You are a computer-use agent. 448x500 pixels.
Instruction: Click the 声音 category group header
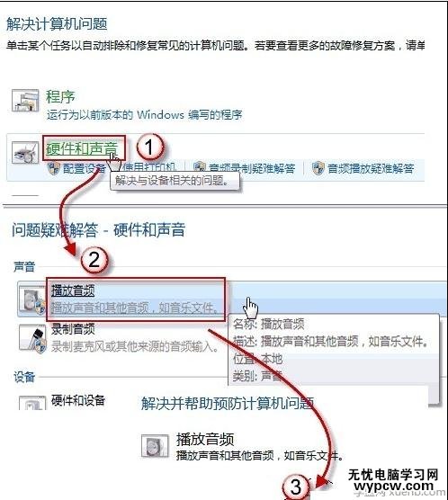coord(24,266)
